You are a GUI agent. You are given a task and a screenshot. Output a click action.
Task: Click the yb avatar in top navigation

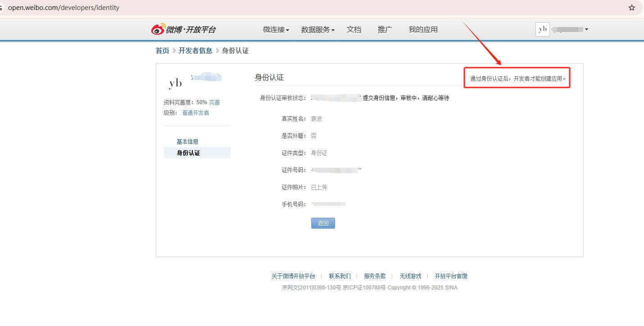click(x=542, y=29)
